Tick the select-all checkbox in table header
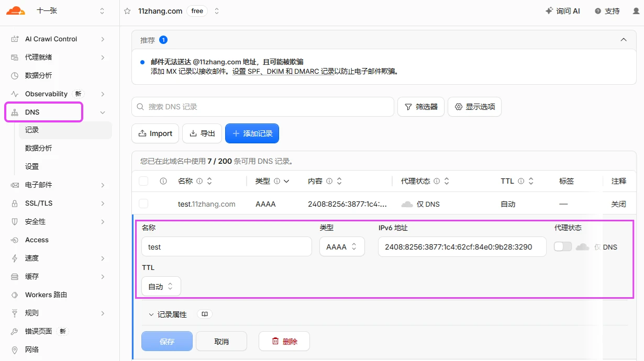 143,181
